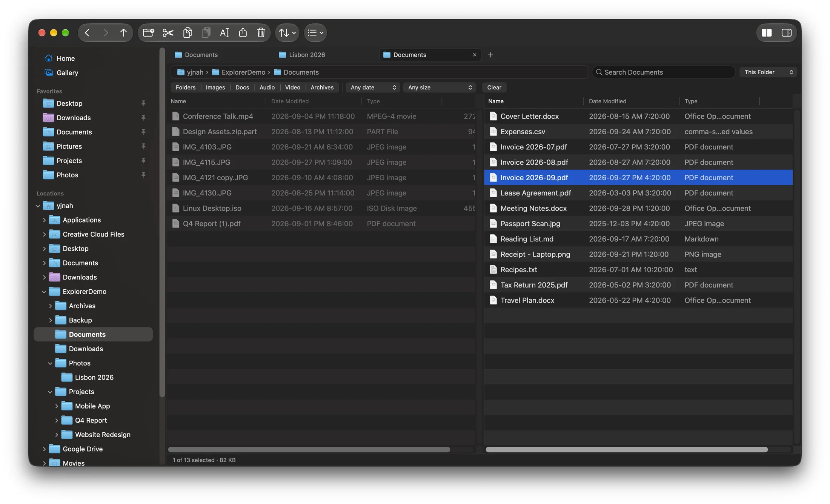The image size is (830, 504).
Task: Open the Any size dropdown
Action: coord(440,88)
